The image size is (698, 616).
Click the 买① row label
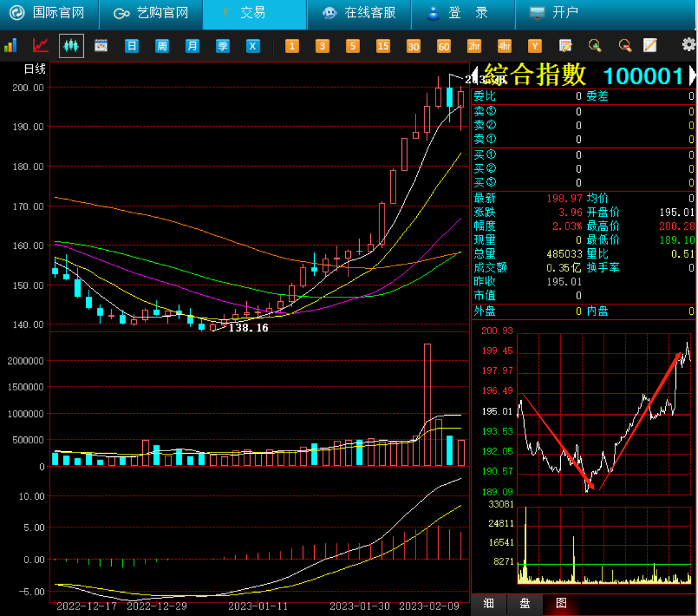point(485,155)
